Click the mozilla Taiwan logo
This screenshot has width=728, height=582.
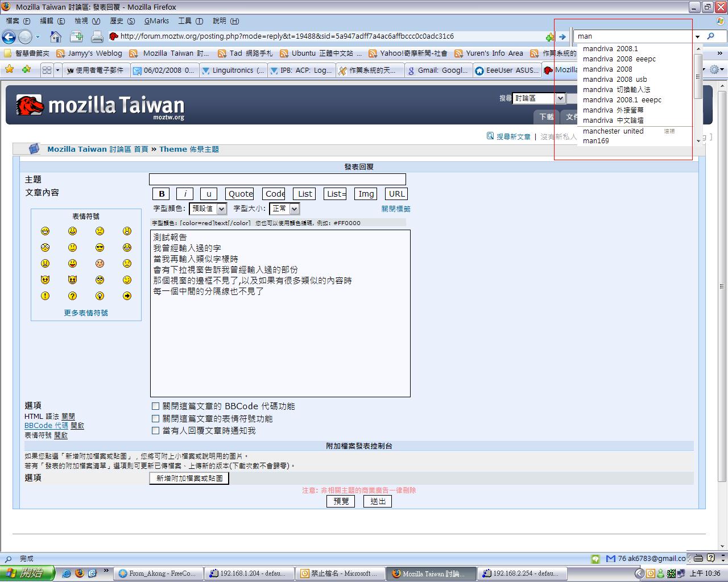pos(100,106)
